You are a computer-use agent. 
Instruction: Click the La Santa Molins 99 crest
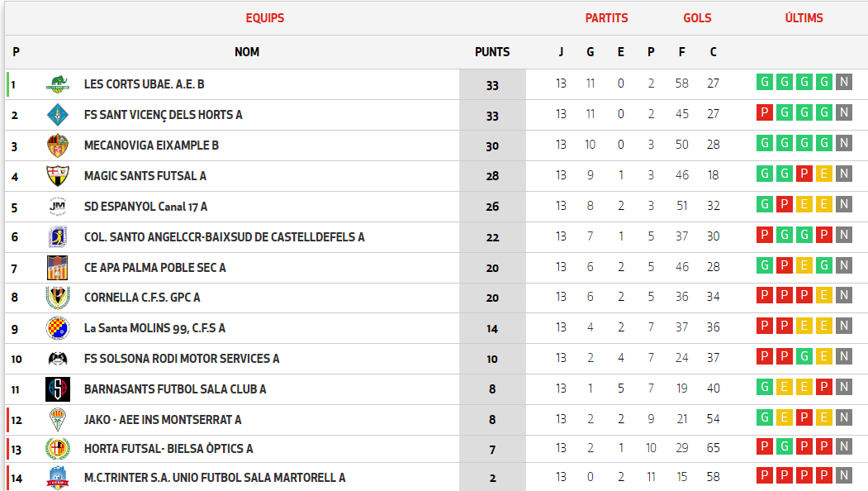tap(58, 328)
